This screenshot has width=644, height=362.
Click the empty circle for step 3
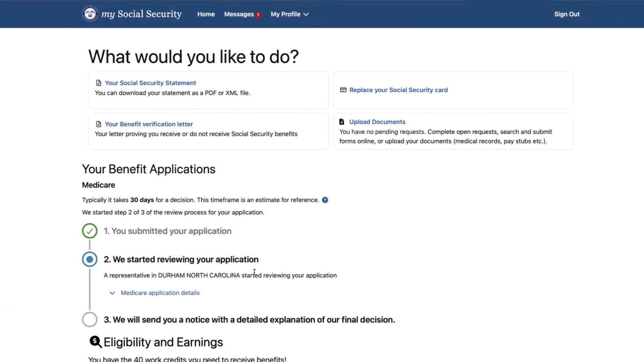pos(90,319)
